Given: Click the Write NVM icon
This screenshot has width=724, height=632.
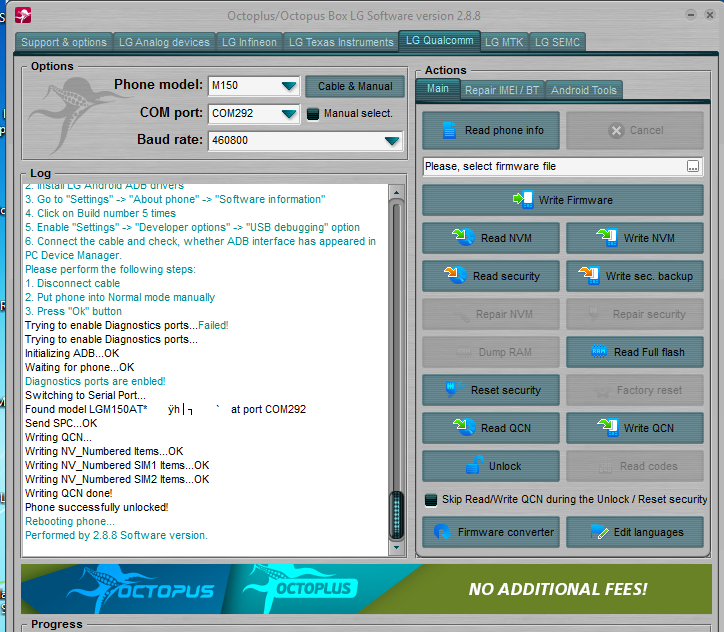Looking at the screenshot, I should (607, 237).
